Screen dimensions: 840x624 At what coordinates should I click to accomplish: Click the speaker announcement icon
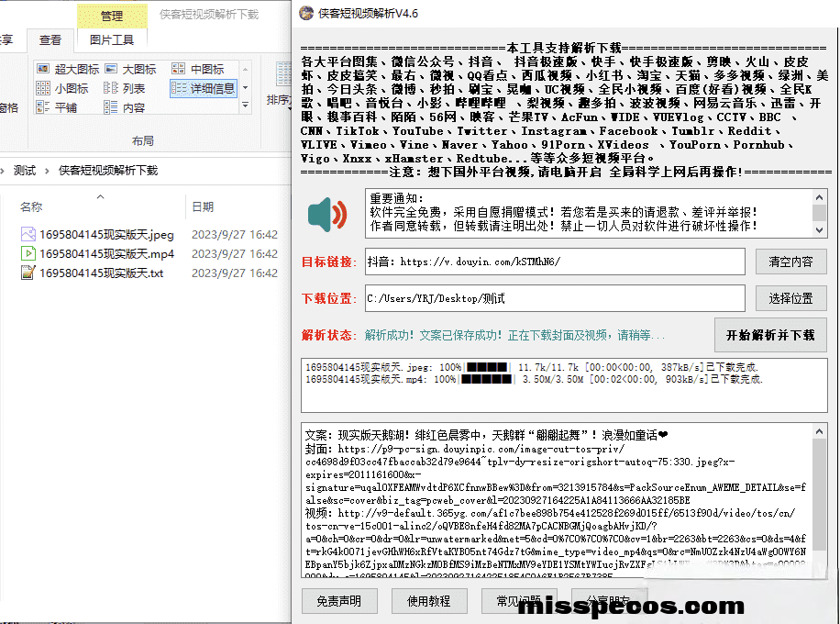coord(327,215)
